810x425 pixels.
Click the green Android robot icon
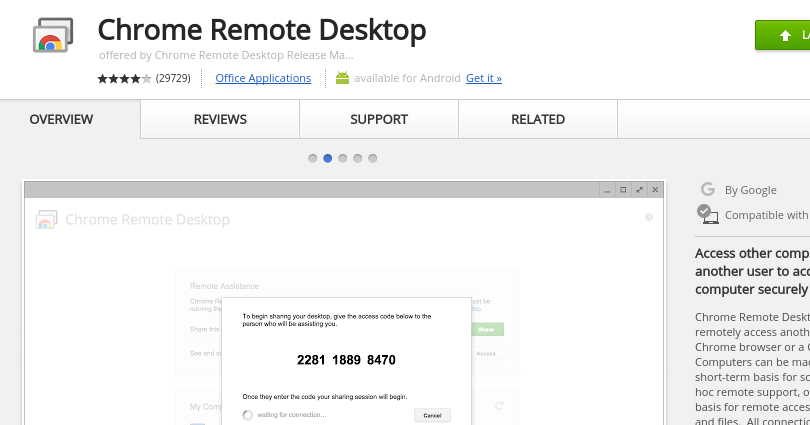click(x=342, y=78)
